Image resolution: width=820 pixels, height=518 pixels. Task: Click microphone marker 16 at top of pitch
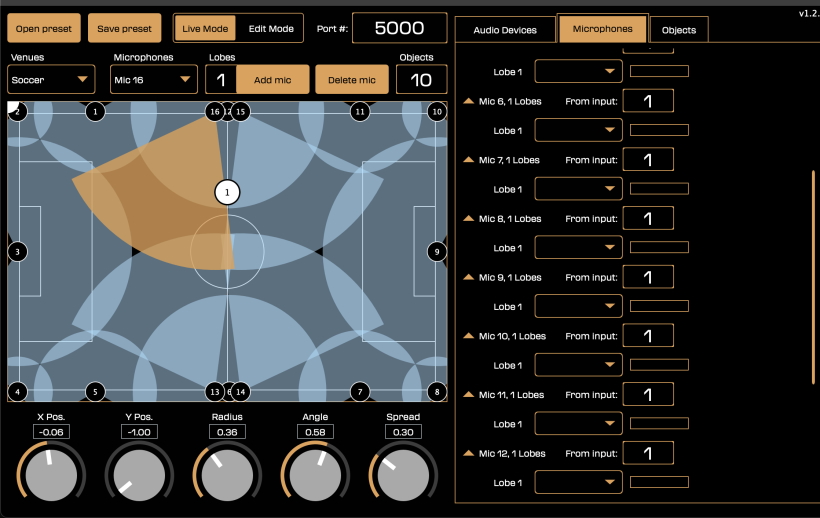214,112
